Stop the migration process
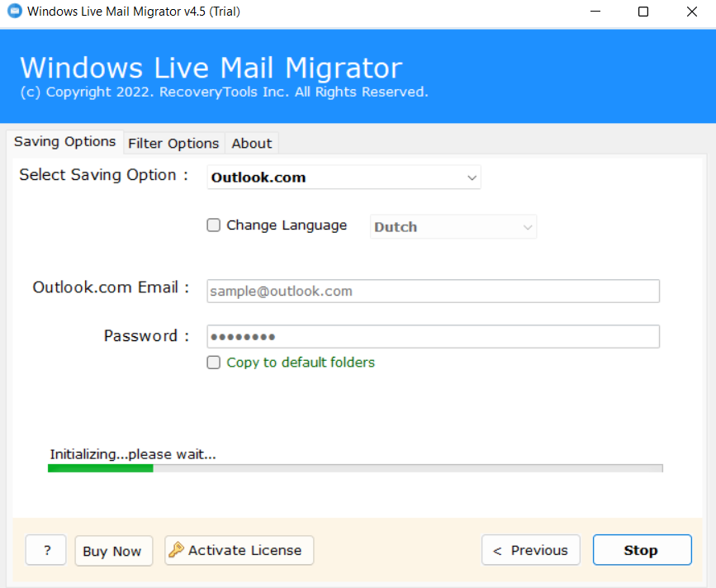The width and height of the screenshot is (716, 588). [642, 550]
